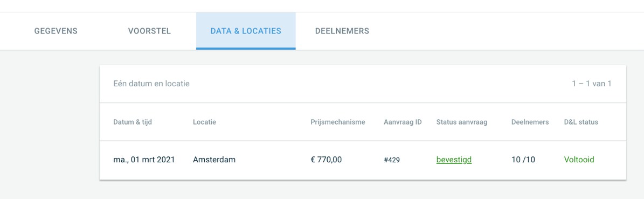The width and height of the screenshot is (644, 199).
Task: Select the Data & Locaties tab
Action: pos(246,31)
